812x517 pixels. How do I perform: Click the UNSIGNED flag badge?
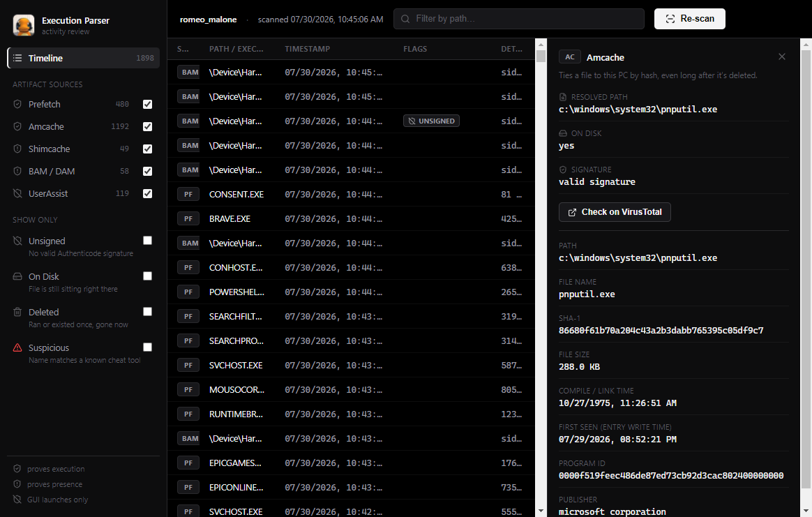coord(431,121)
